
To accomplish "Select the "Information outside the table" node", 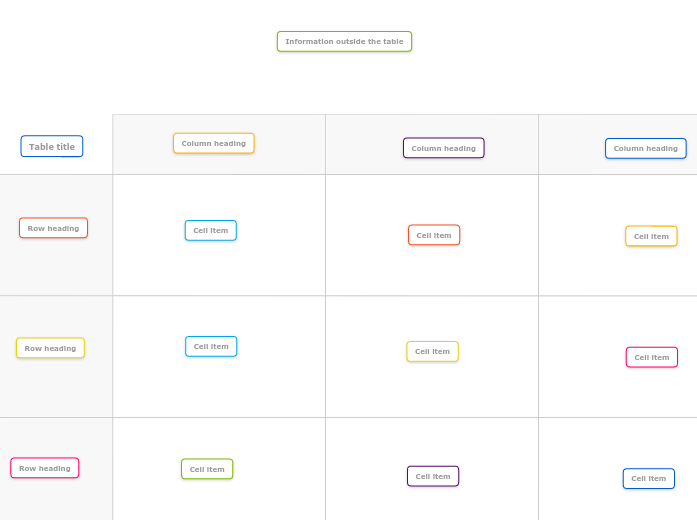I will click(344, 42).
